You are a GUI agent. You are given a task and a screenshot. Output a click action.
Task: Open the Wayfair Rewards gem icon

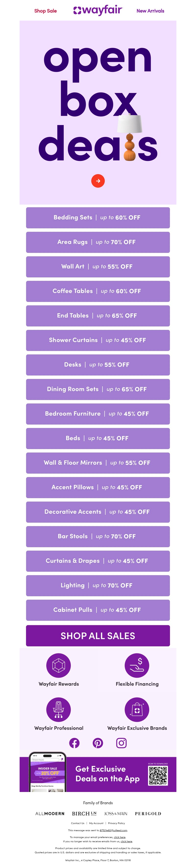(59, 665)
